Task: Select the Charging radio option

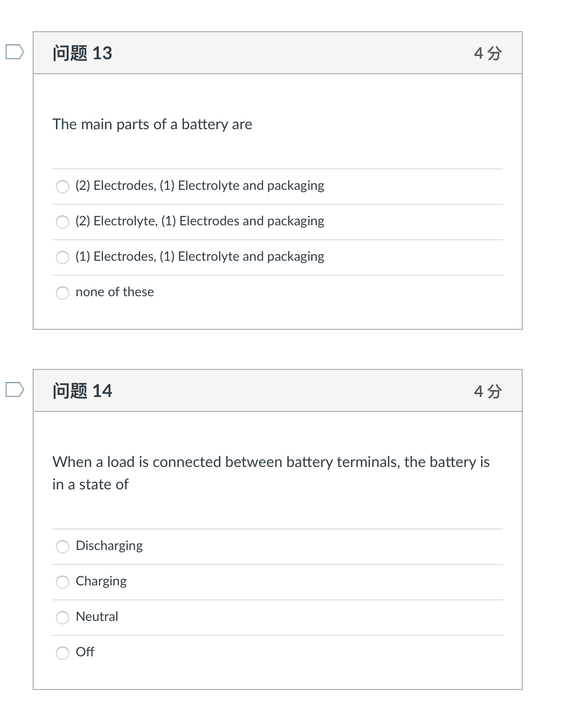Action: coord(63,582)
